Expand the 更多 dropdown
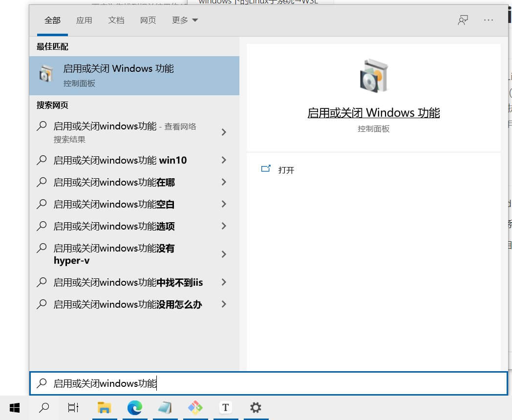This screenshot has height=420, width=512. 185,20
